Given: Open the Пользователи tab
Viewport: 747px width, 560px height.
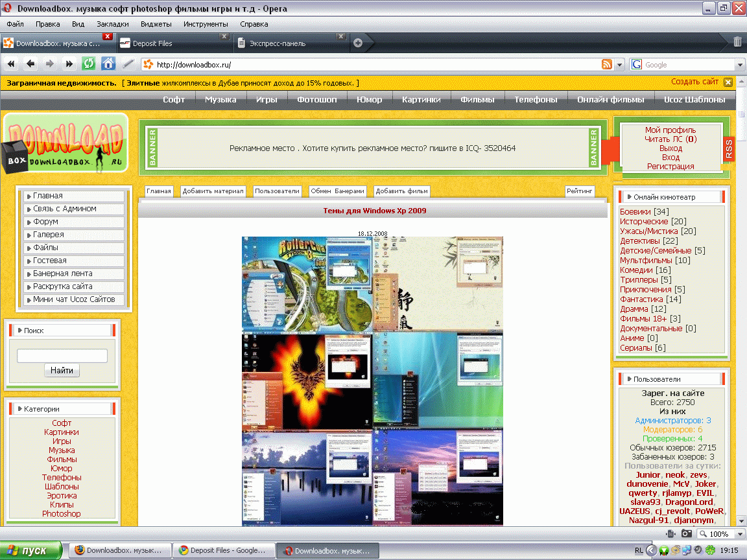Looking at the screenshot, I should [x=277, y=191].
